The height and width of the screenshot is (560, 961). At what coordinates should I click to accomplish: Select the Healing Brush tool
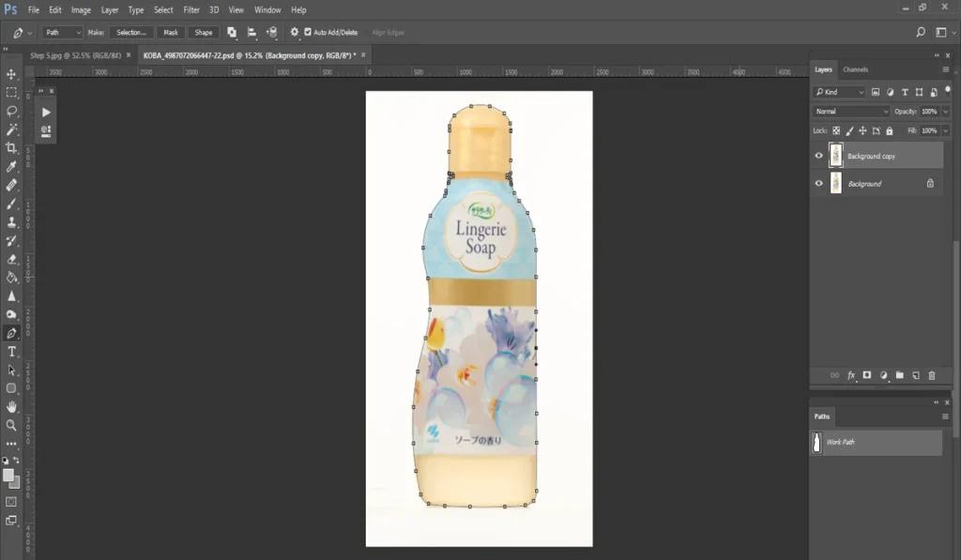coord(11,185)
